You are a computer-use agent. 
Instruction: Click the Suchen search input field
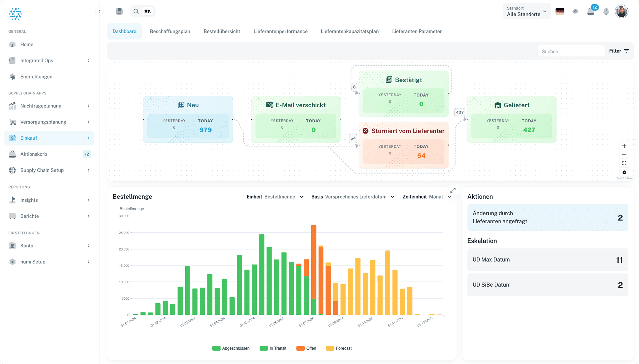[571, 51]
